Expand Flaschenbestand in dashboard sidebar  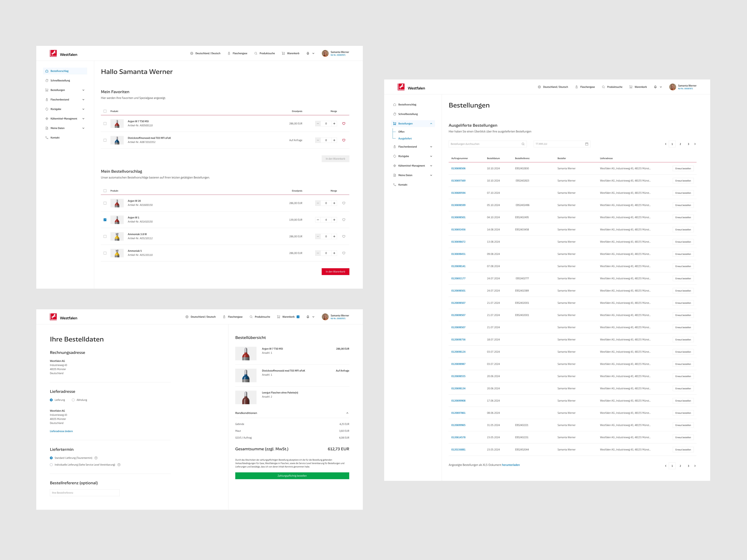pyautogui.click(x=83, y=100)
